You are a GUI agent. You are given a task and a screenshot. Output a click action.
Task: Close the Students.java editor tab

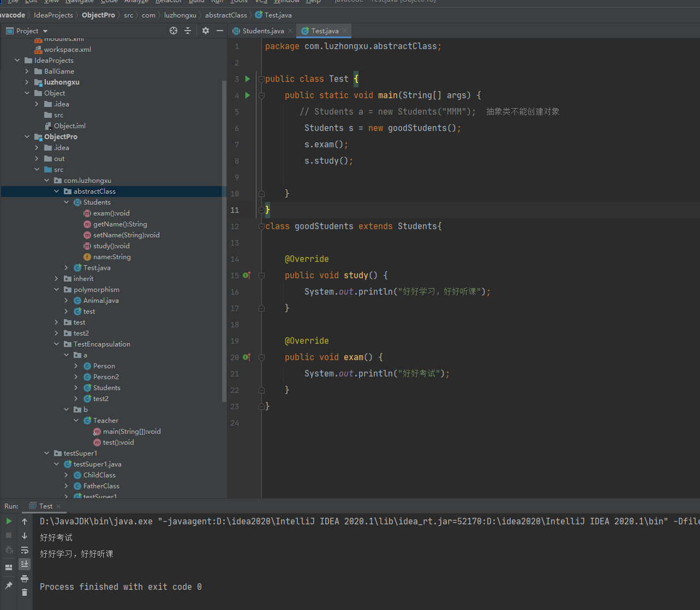pos(290,31)
